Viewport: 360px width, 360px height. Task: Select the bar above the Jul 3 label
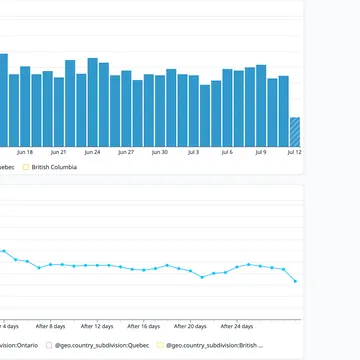194,111
